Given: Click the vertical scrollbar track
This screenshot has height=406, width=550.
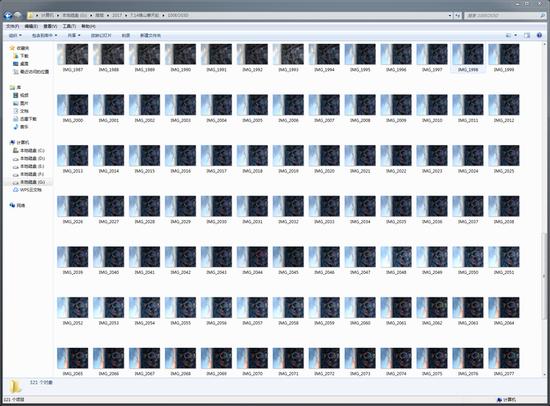Looking at the screenshot, I should pyautogui.click(x=544, y=140).
